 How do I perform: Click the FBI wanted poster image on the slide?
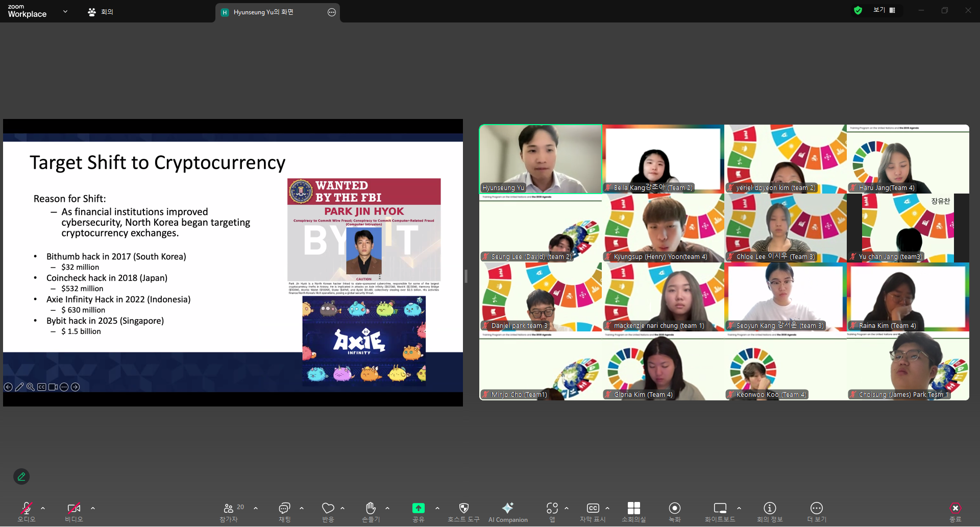pos(364,236)
